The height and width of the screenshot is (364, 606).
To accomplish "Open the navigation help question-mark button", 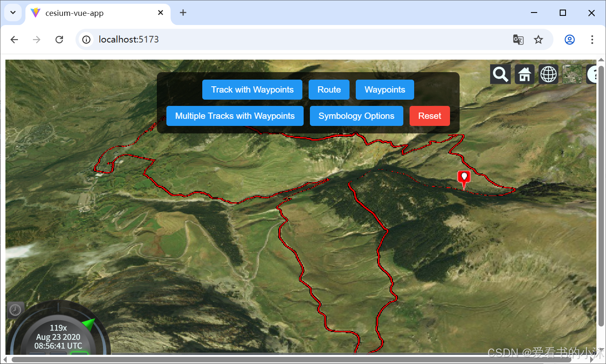I will tap(592, 75).
